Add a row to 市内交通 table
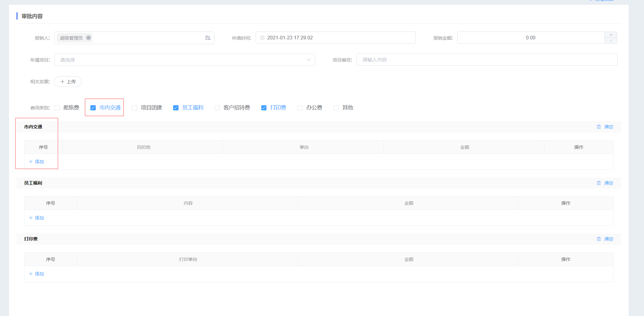The image size is (644, 316). pyautogui.click(x=37, y=162)
